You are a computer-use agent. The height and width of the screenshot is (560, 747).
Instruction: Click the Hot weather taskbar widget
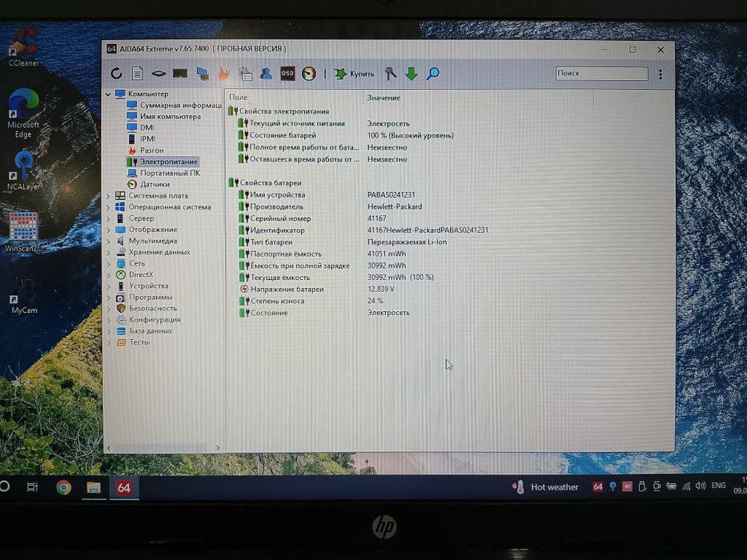[544, 487]
